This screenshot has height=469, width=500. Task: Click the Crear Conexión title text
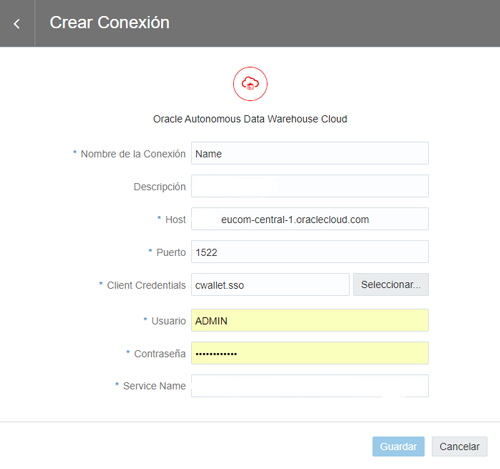109,23
